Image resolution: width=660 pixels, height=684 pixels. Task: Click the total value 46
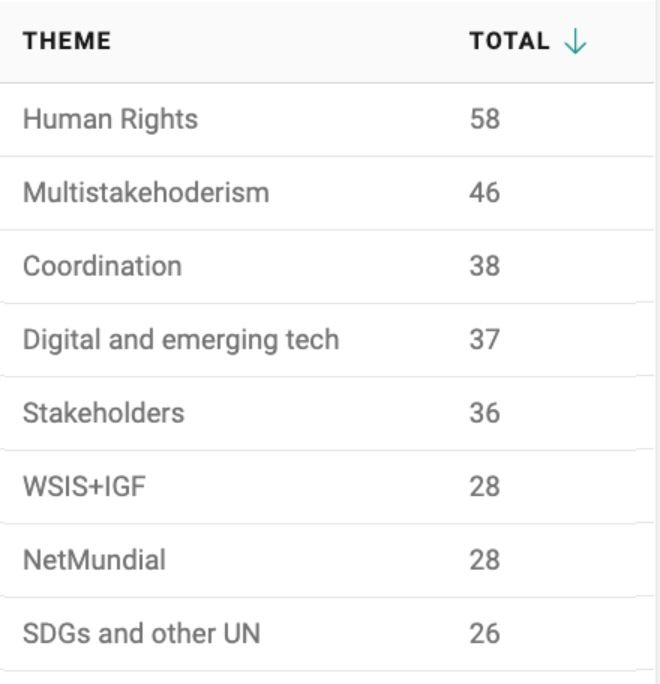(485, 192)
